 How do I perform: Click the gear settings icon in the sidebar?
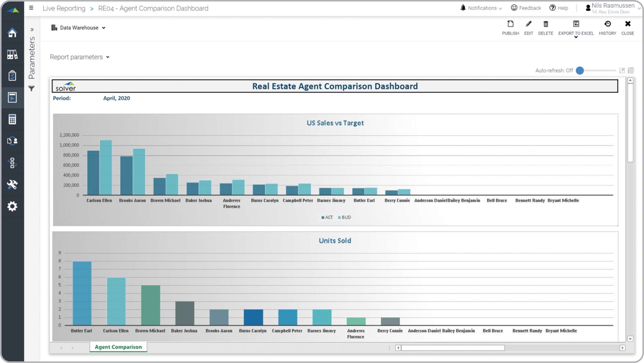(x=12, y=207)
